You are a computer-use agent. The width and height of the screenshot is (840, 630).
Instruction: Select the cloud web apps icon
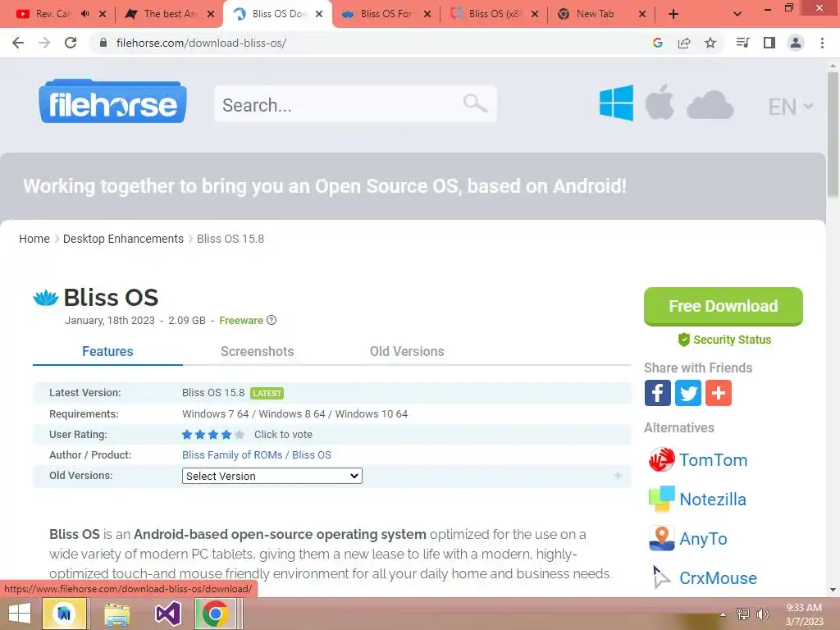coord(710,104)
